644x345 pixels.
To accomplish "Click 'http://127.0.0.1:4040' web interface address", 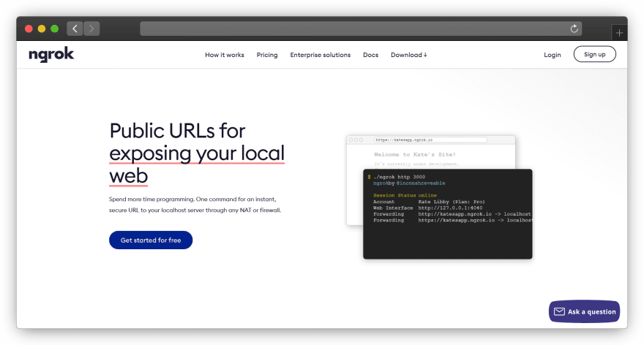I will pyautogui.click(x=450, y=208).
